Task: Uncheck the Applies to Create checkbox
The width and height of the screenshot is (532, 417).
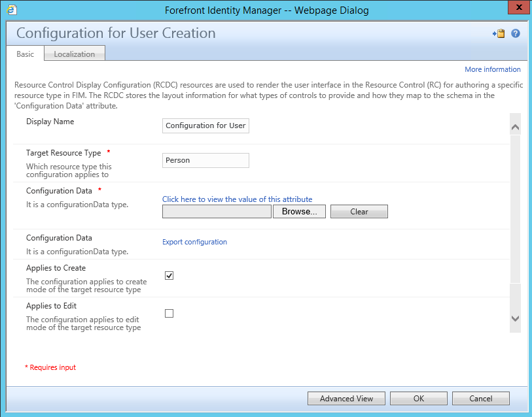Action: pyautogui.click(x=169, y=276)
